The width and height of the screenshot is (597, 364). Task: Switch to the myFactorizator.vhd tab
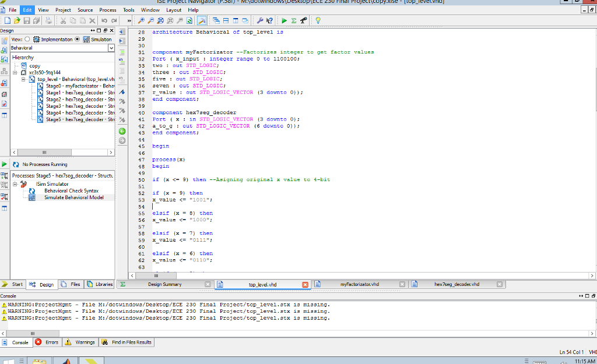[359, 284]
